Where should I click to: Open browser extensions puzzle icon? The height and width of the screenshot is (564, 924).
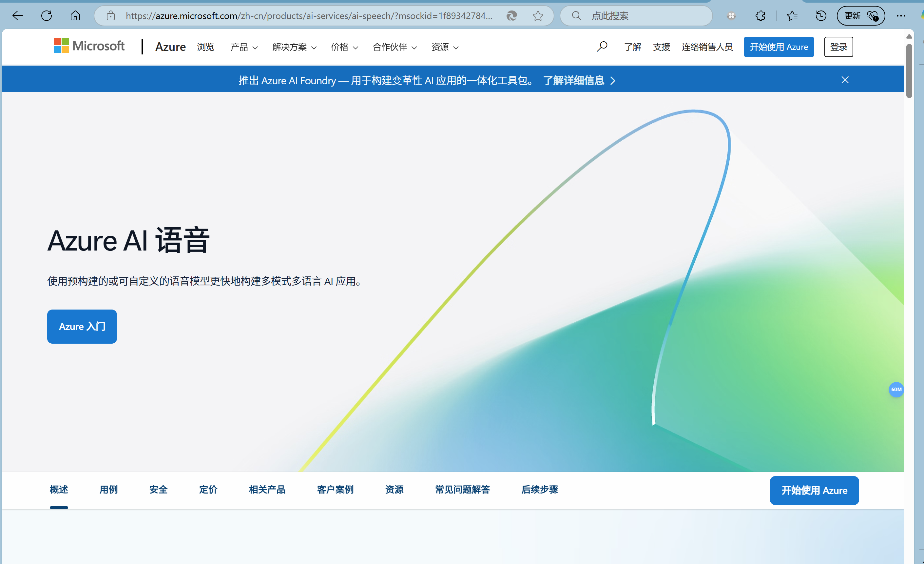click(x=760, y=16)
